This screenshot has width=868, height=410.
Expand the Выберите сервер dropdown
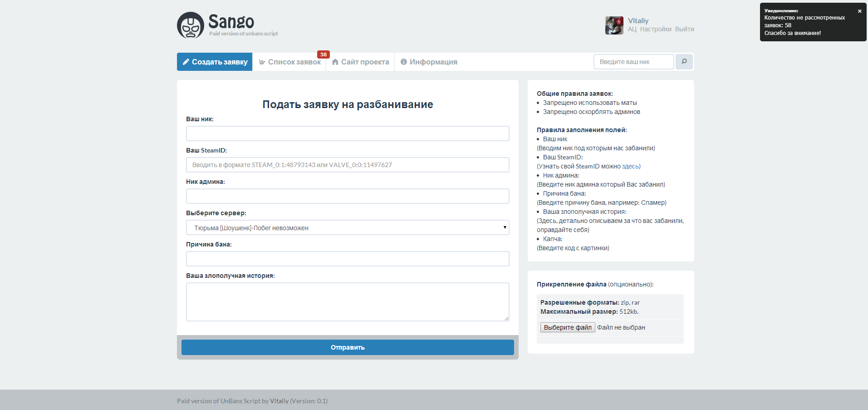[x=348, y=227]
